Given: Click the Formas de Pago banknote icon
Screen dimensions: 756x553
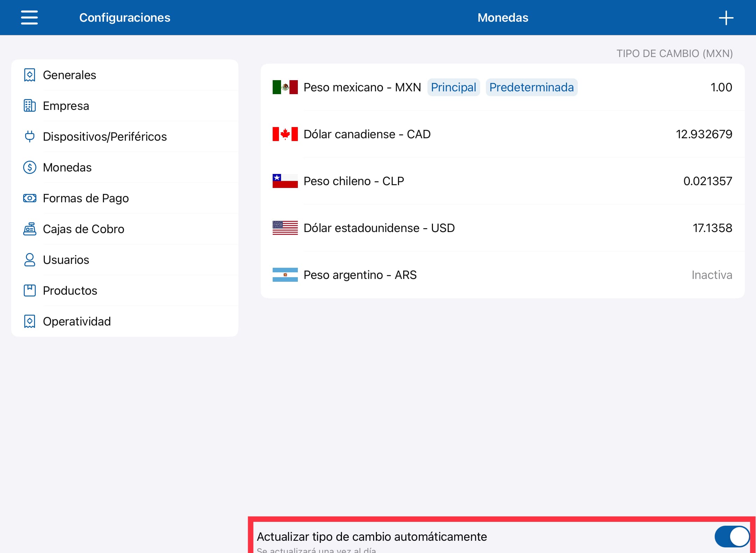Looking at the screenshot, I should (x=30, y=198).
